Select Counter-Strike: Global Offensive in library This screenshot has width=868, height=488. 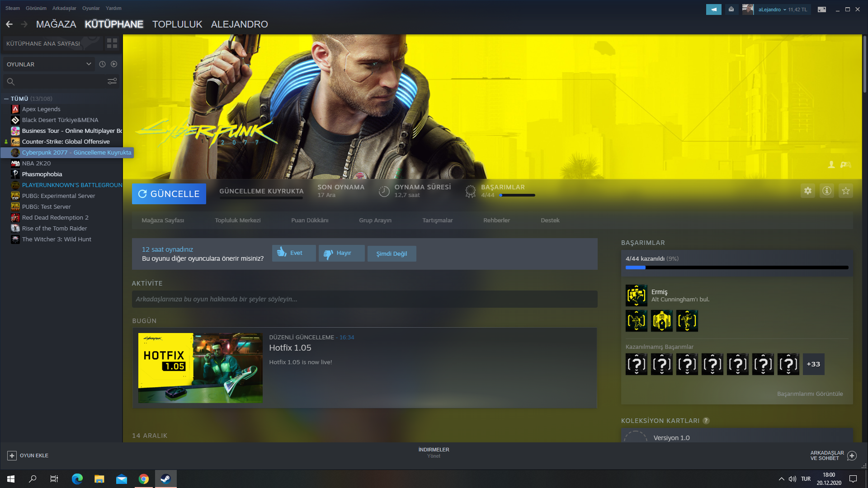pyautogui.click(x=66, y=141)
